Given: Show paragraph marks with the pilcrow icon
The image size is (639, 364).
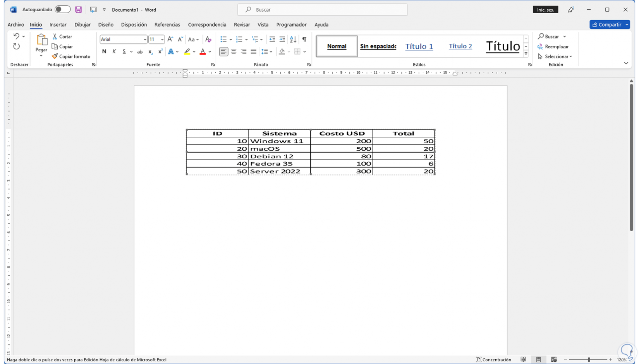Looking at the screenshot, I should tap(304, 39).
